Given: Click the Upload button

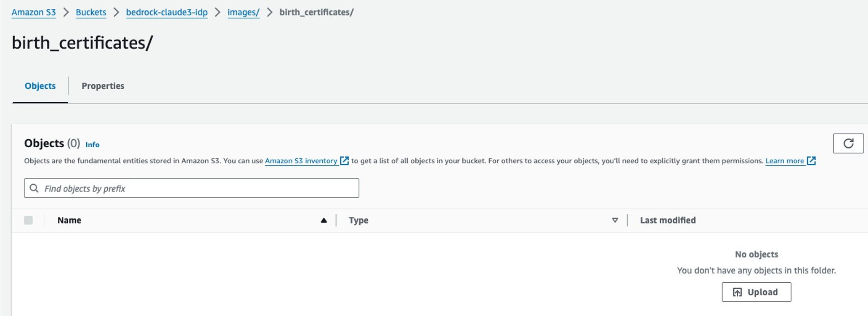Looking at the screenshot, I should (756, 292).
